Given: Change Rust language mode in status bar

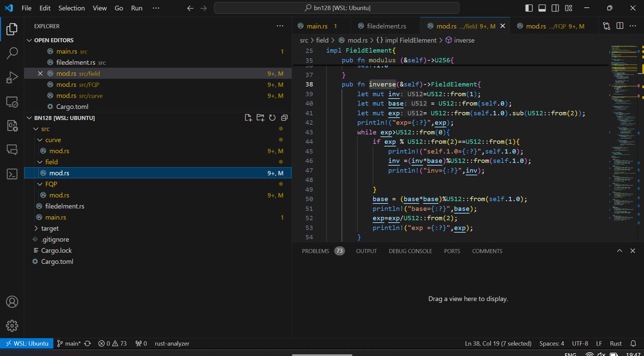Looking at the screenshot, I should click(x=615, y=344).
